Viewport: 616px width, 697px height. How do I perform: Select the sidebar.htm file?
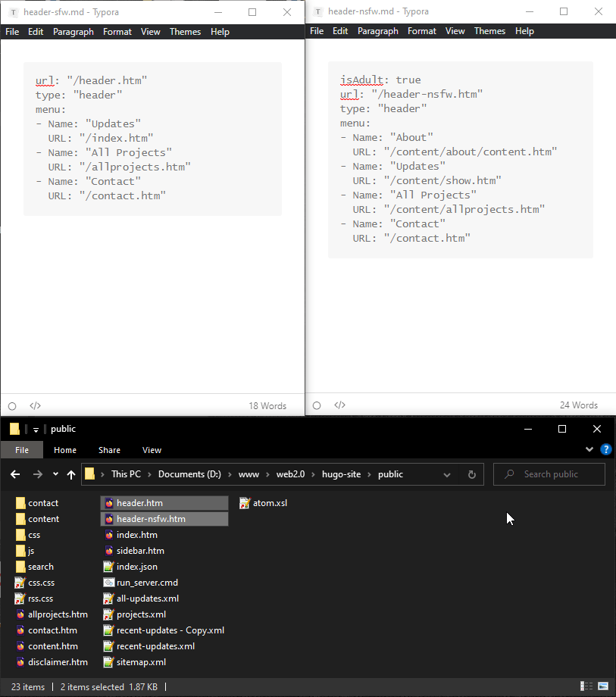[140, 551]
